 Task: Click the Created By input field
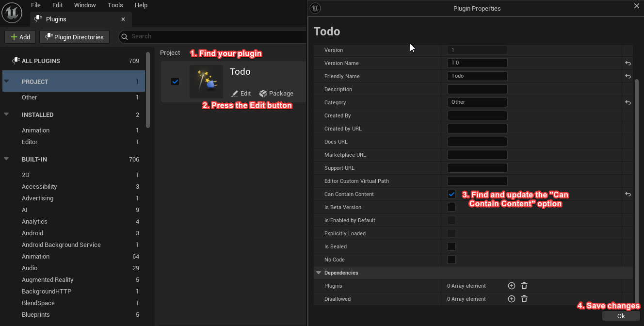(x=477, y=115)
